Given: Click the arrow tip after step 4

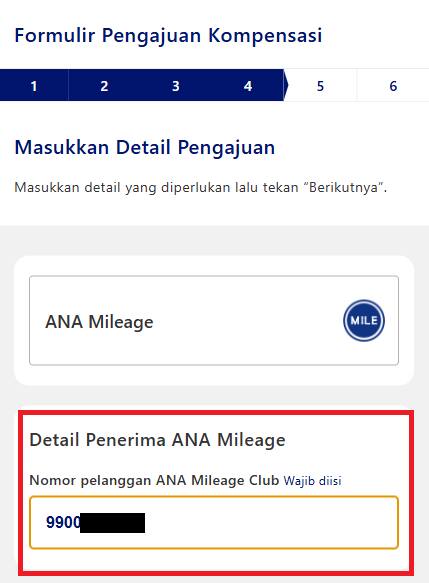Looking at the screenshot, I should tap(286, 85).
